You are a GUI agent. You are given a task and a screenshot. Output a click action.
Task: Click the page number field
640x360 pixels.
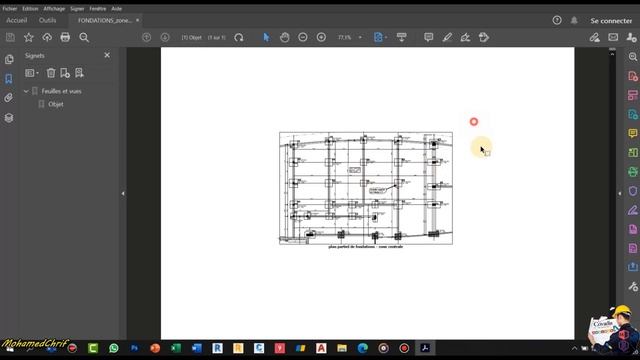192,38
